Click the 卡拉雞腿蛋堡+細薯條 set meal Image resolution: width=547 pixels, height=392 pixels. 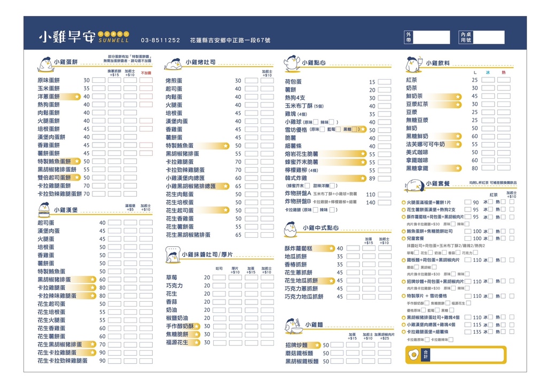coord(427,332)
